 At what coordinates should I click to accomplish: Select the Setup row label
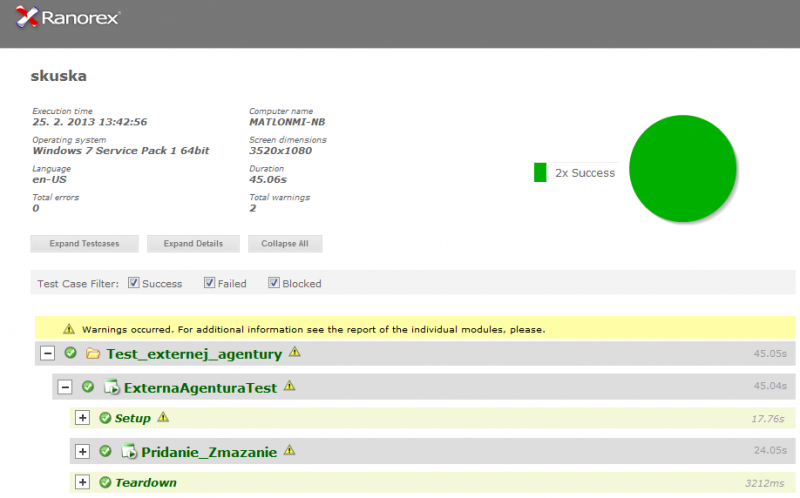point(133,418)
